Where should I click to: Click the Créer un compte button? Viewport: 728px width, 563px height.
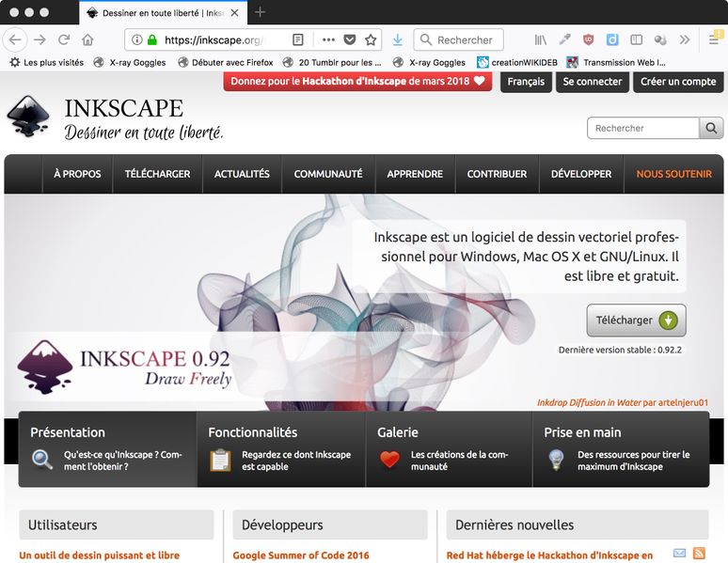tap(678, 82)
